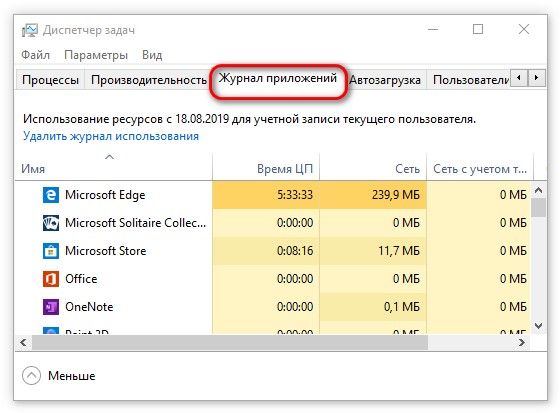Click the horizontal scrollbar thumb

point(230,343)
